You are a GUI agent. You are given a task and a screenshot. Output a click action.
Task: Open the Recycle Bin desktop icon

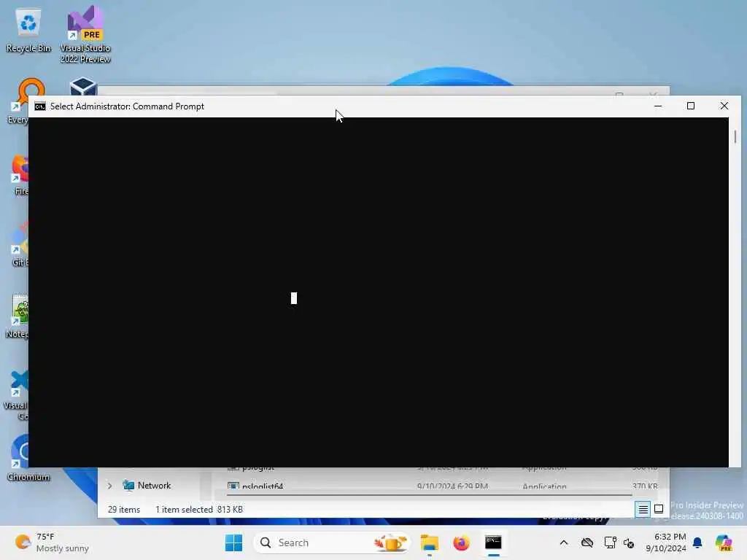[x=28, y=30]
